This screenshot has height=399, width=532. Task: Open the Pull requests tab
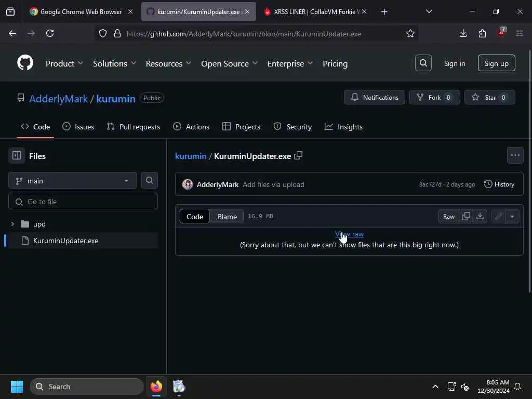click(x=134, y=127)
